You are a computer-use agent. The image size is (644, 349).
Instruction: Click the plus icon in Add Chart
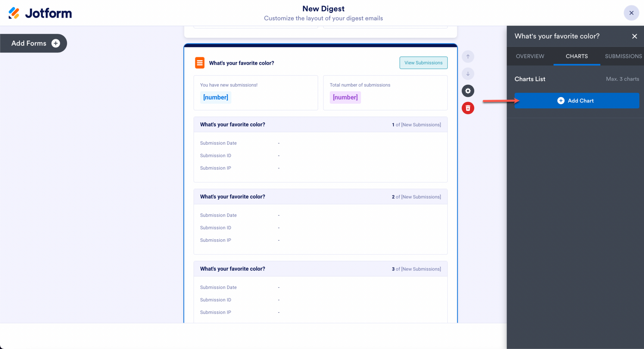point(561,101)
